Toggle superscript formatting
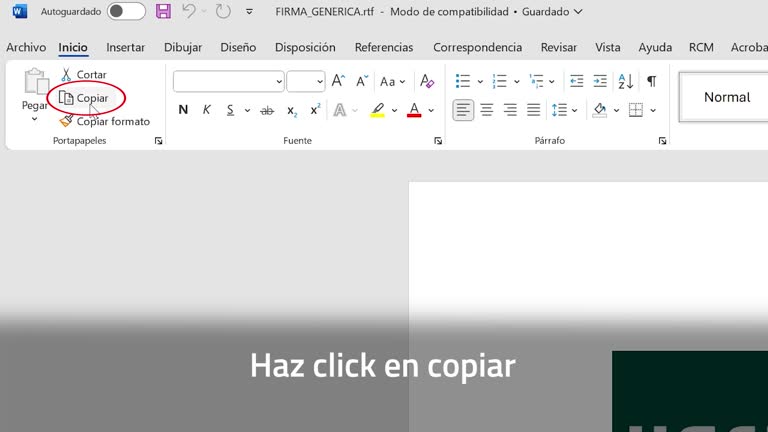This screenshot has width=768, height=432. (x=315, y=110)
